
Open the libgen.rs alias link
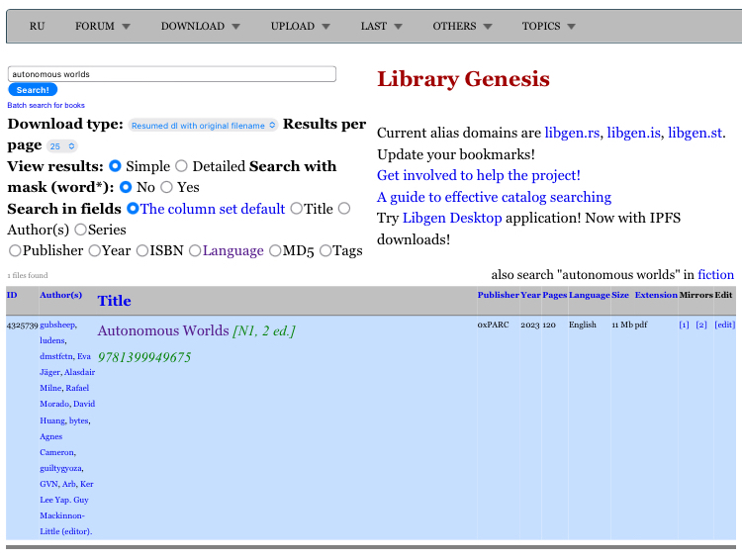572,133
